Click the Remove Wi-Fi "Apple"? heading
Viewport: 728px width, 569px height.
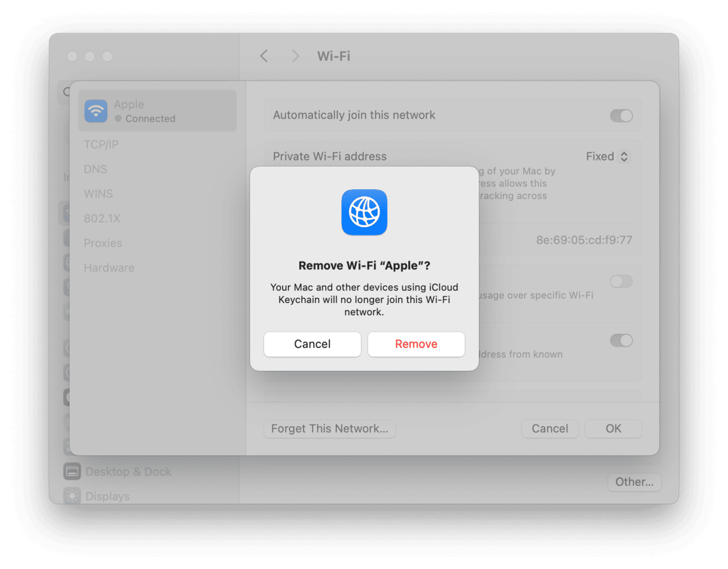coord(364,266)
